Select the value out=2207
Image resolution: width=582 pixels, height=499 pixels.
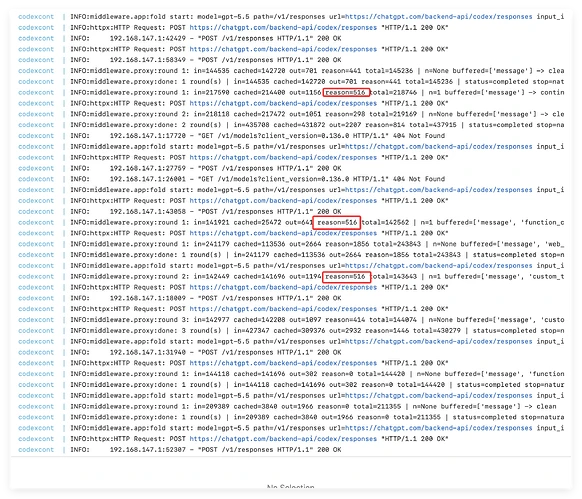[x=345, y=125]
